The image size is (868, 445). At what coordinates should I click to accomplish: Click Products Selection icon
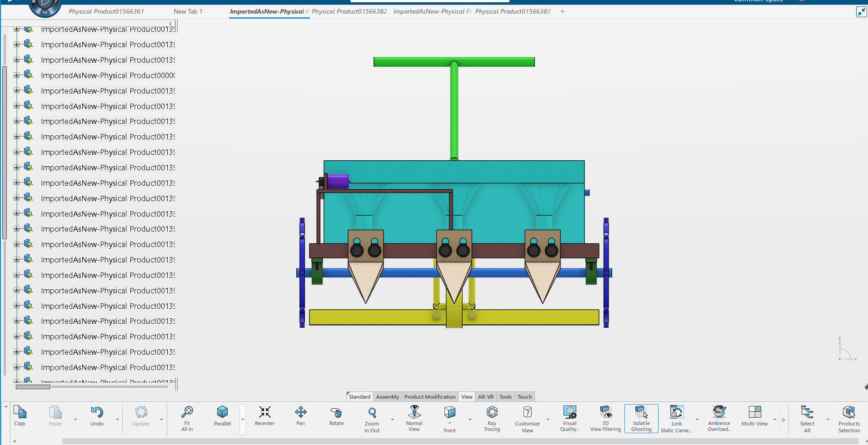coord(849,412)
